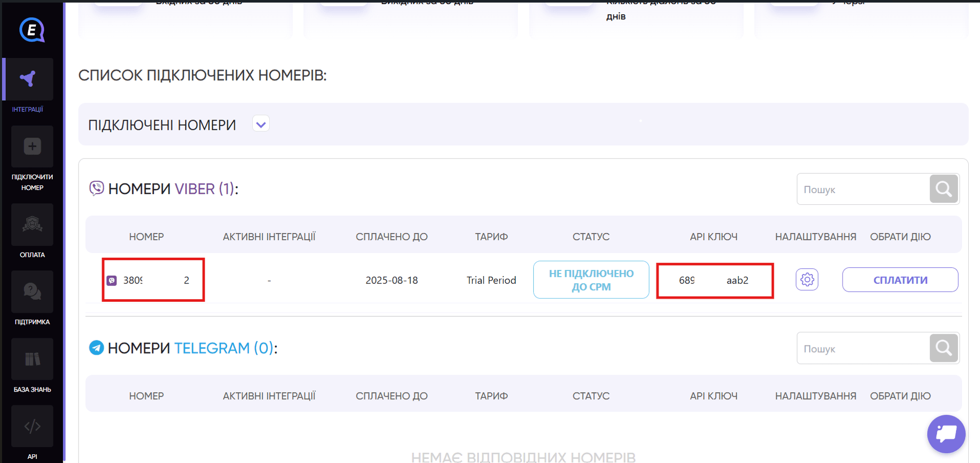Screen dimensions: 980x463
Task: Click the E logo at top of sidebar
Action: [32, 30]
